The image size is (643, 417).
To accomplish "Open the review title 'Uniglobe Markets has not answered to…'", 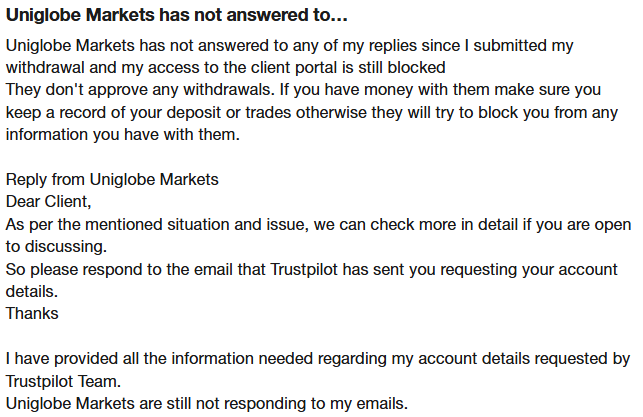I will click(164, 17).
